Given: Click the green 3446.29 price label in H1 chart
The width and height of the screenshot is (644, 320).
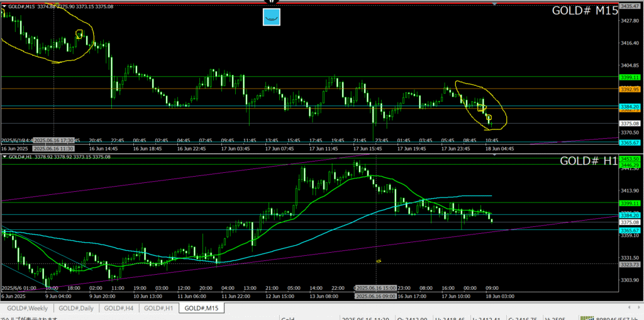Looking at the screenshot, I should [x=631, y=165].
